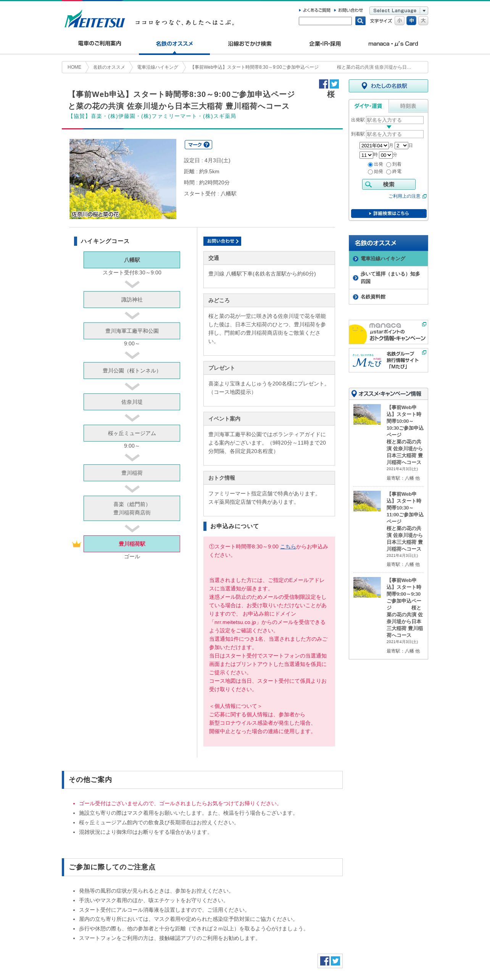Viewport: 490px width, 980px height.
Task: Open 電車のご利用案内 menu
Action: pyautogui.click(x=100, y=44)
